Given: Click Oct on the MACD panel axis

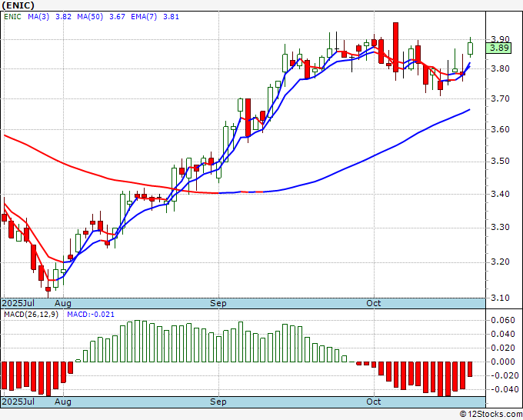Looking at the screenshot, I should coord(374,402).
